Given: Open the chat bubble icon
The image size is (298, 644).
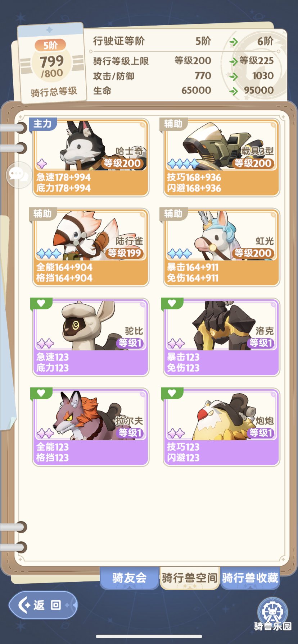Looking at the screenshot, I should coord(19,175).
